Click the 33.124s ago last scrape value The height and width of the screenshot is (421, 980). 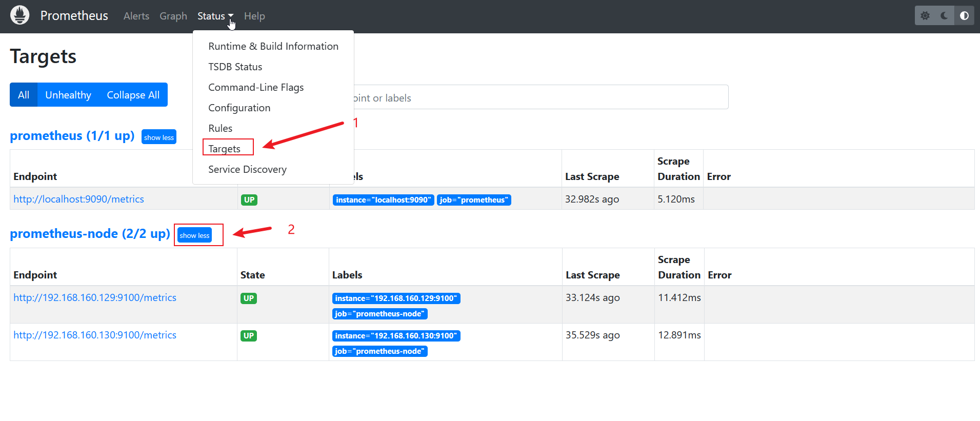click(593, 298)
